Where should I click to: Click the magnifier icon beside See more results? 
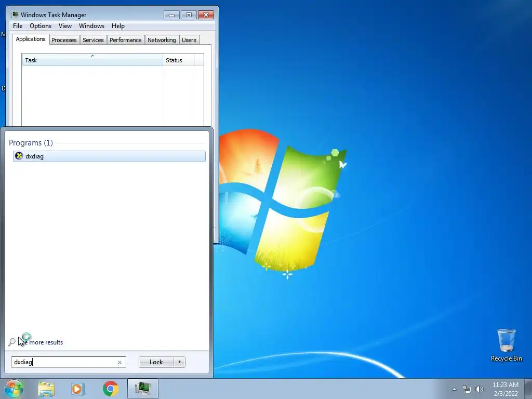coord(12,342)
